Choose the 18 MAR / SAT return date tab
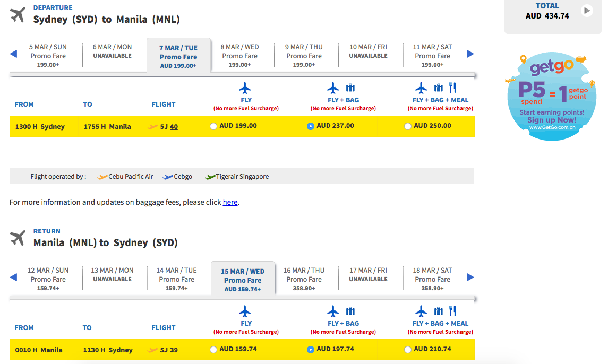This screenshot has height=364, width=608. (432, 279)
